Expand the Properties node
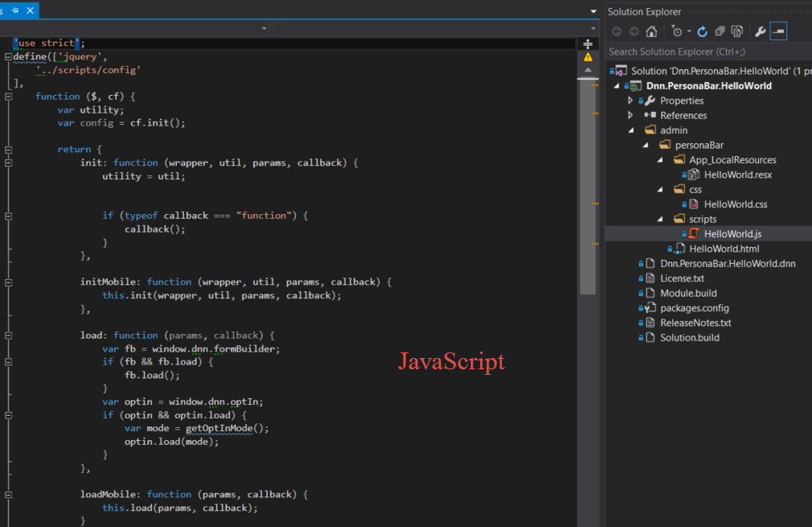812x527 pixels. (630, 101)
